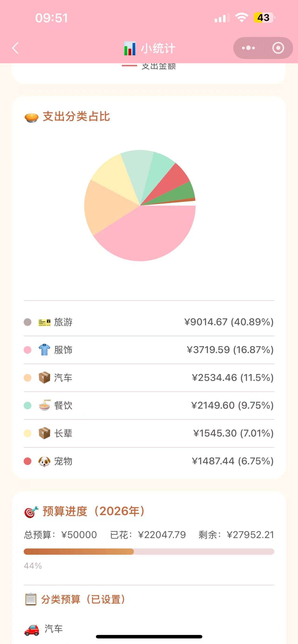Open the 汽车 row showing ¥2534.46
Viewport: 298px width, 644px height.
[149, 377]
